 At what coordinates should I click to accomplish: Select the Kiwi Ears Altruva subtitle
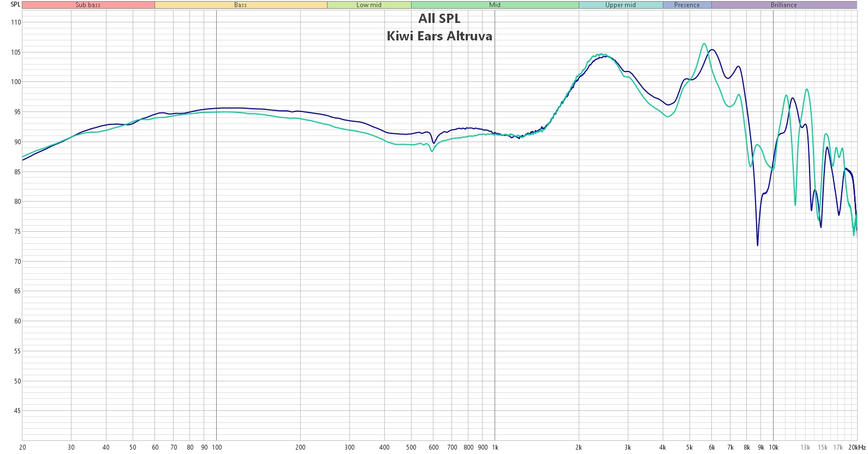439,36
